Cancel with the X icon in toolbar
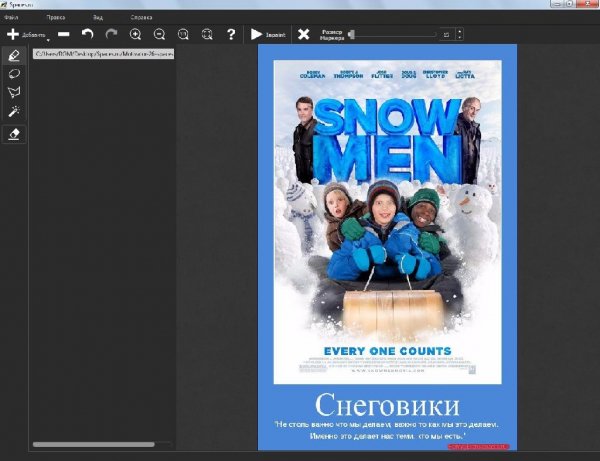 [303, 34]
